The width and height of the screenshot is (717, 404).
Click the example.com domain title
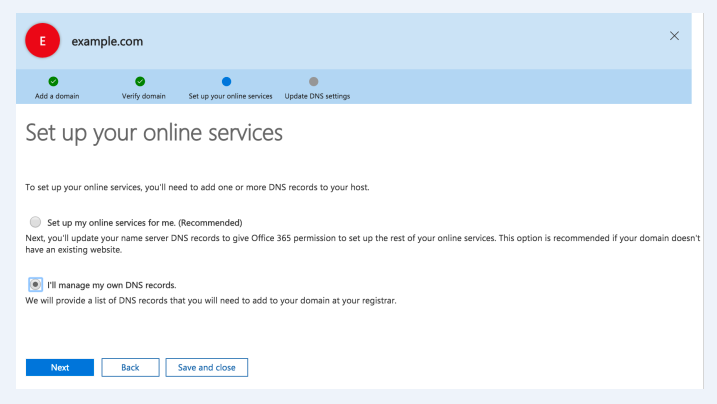(107, 41)
